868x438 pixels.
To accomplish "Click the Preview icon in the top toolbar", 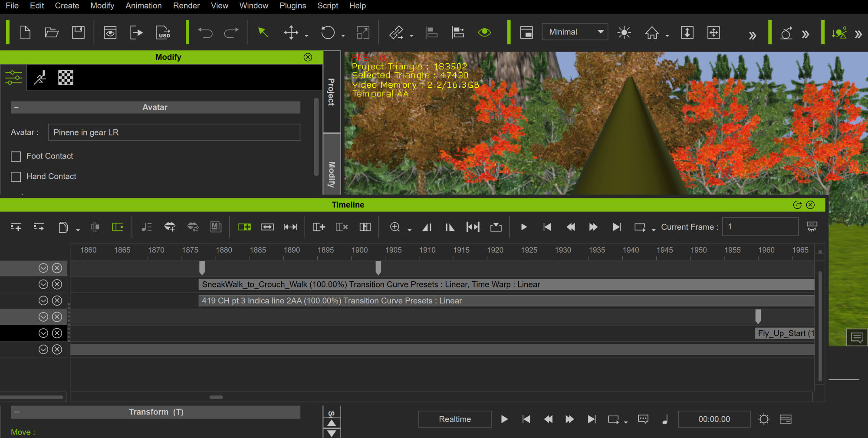I will pyautogui.click(x=110, y=33).
